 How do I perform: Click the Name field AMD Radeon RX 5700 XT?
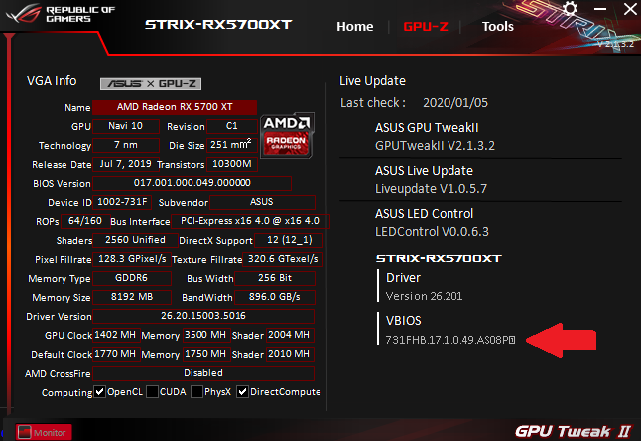175,107
